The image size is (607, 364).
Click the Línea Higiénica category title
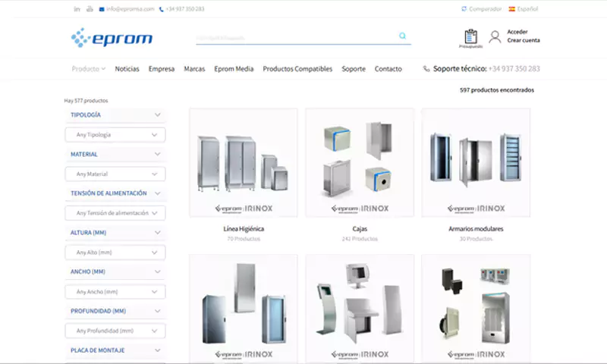[244, 229]
